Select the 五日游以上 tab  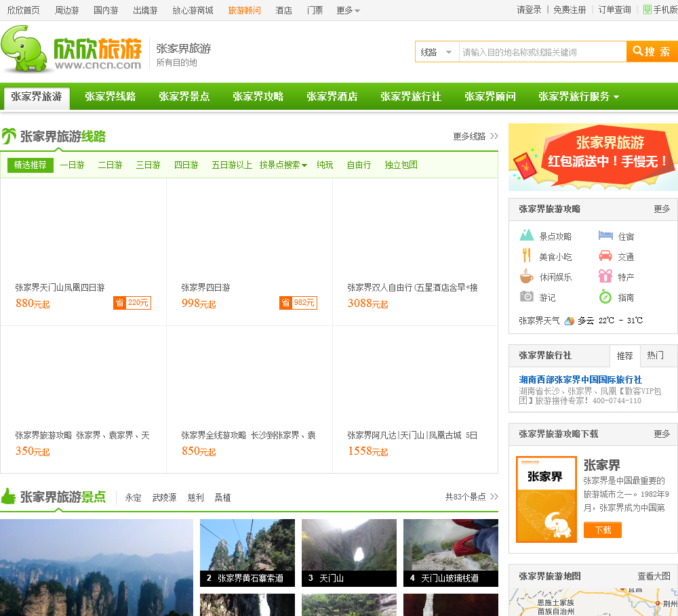pyautogui.click(x=232, y=165)
